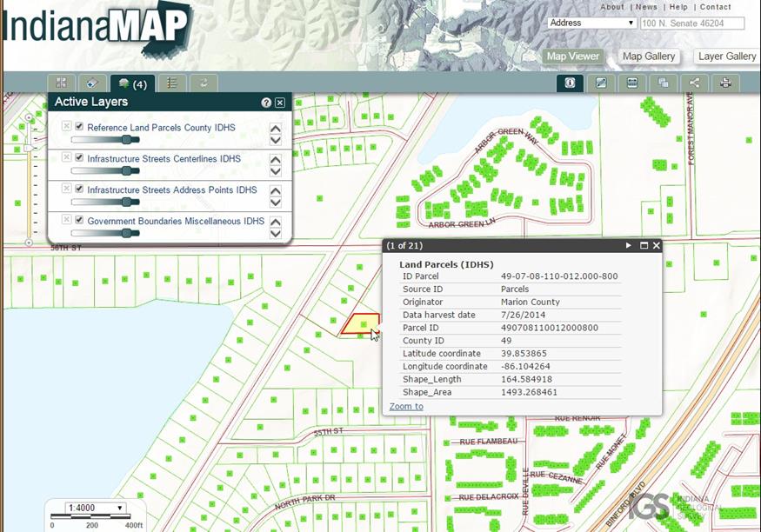Image resolution: width=761 pixels, height=532 pixels.
Task: Open the Identify info tool
Action: click(571, 83)
